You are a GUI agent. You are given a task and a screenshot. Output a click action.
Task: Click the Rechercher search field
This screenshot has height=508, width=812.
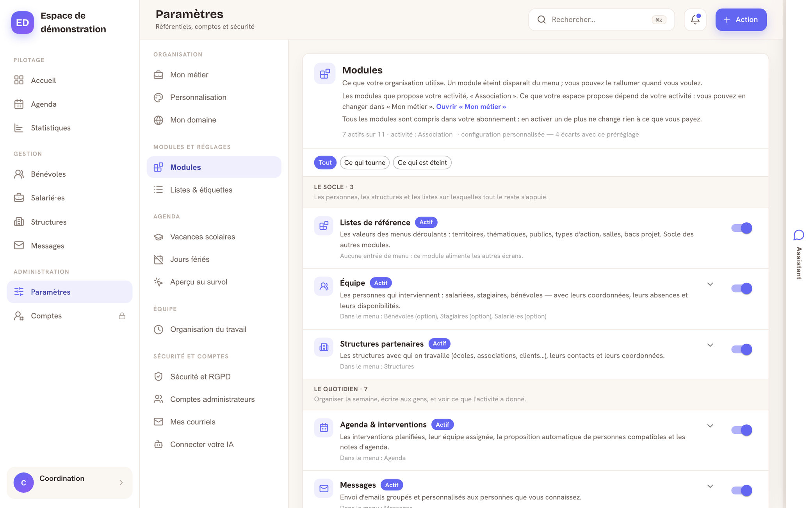601,20
